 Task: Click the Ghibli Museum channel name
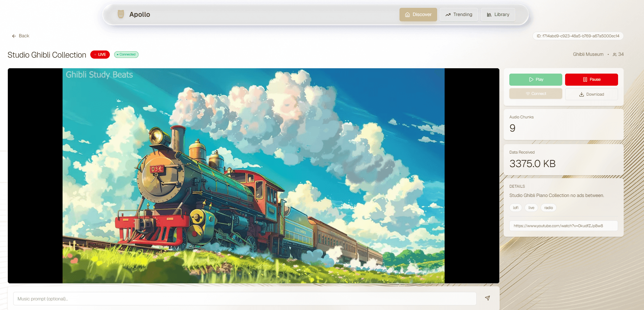coord(588,54)
